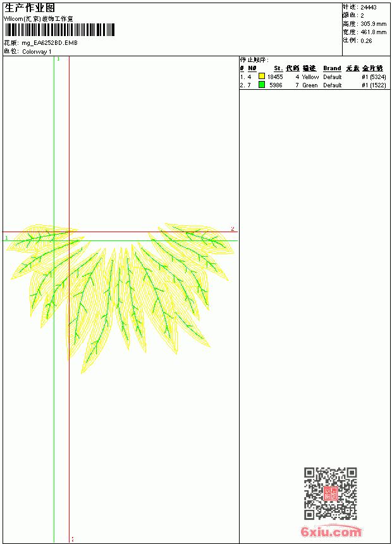
Task: Click the stitch count 24443 value
Action: pyautogui.click(x=369, y=7)
